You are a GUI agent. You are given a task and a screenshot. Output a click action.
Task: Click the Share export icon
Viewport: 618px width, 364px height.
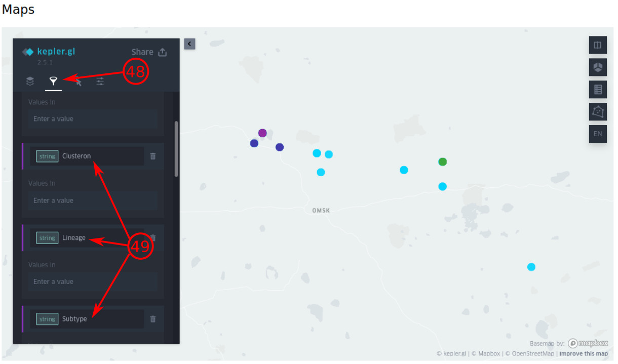[x=163, y=52]
